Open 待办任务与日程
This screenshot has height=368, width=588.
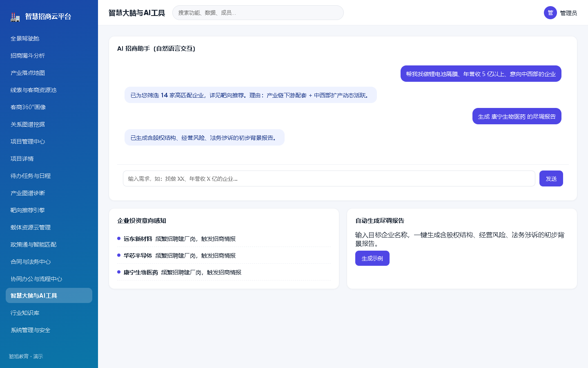coord(49,176)
